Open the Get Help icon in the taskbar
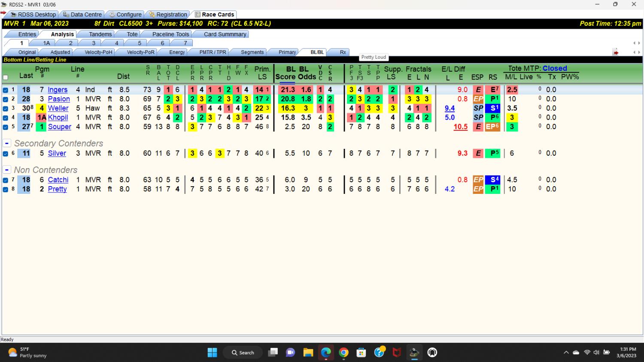The image size is (644, 362). (x=379, y=353)
